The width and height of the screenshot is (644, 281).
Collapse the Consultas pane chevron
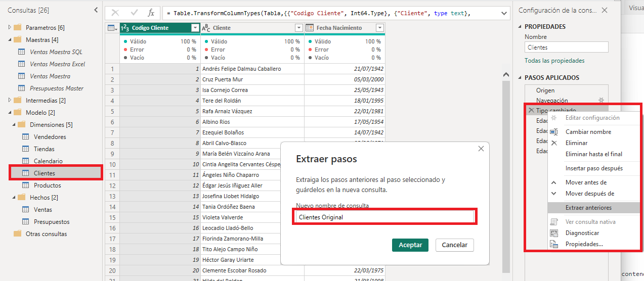pos(96,10)
